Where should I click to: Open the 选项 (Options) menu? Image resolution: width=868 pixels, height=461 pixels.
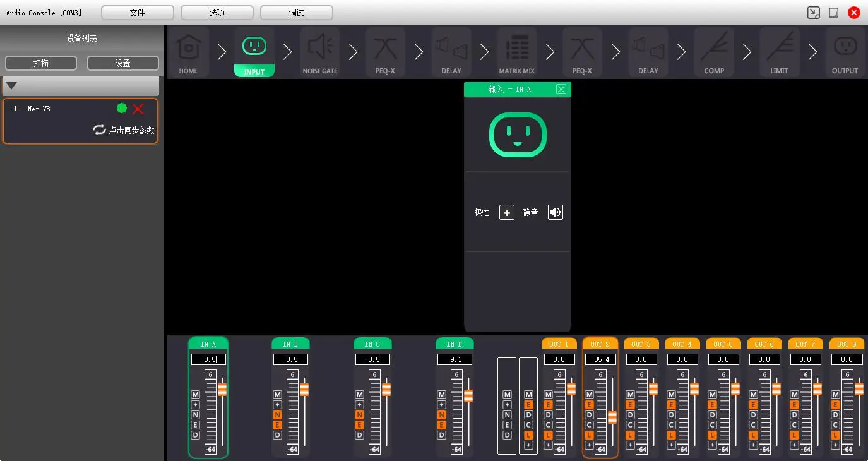pyautogui.click(x=217, y=13)
